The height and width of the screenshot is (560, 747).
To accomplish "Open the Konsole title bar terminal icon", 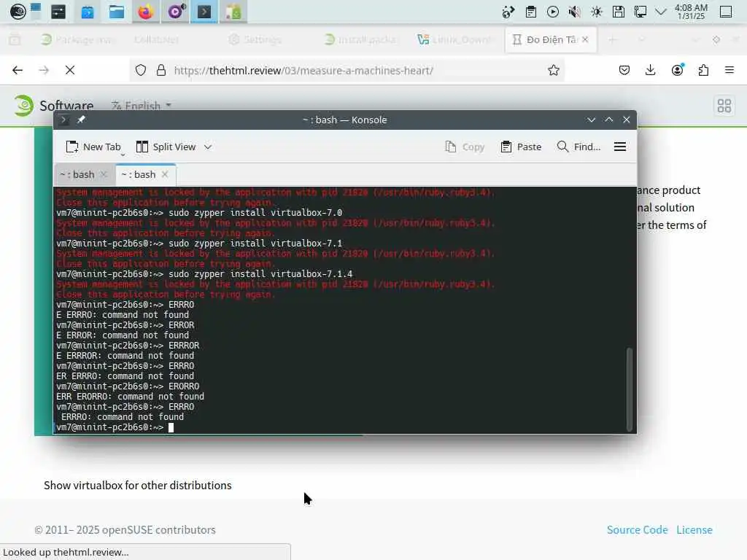I will (63, 120).
